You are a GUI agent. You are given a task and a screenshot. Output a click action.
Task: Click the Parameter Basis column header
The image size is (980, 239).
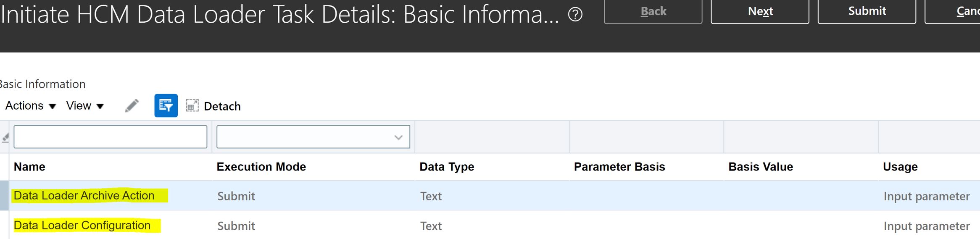[619, 167]
